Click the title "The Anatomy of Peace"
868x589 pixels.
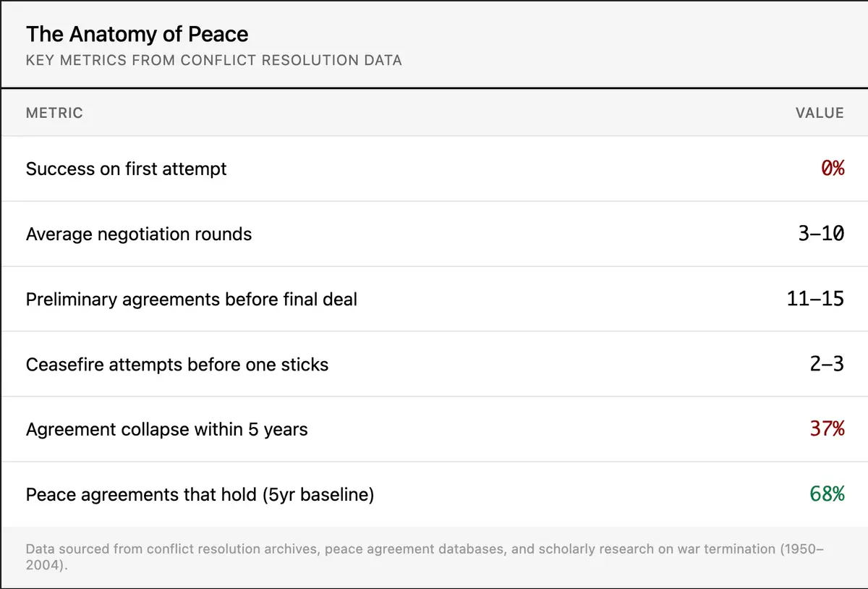coord(137,34)
